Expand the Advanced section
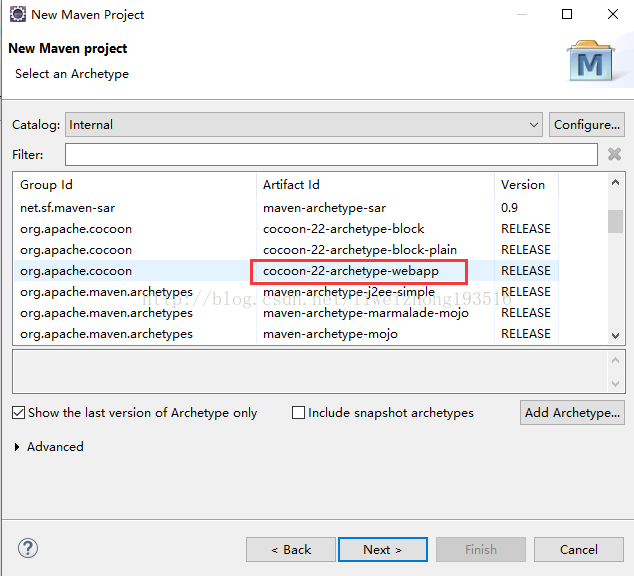Image resolution: width=634 pixels, height=576 pixels. (17, 447)
